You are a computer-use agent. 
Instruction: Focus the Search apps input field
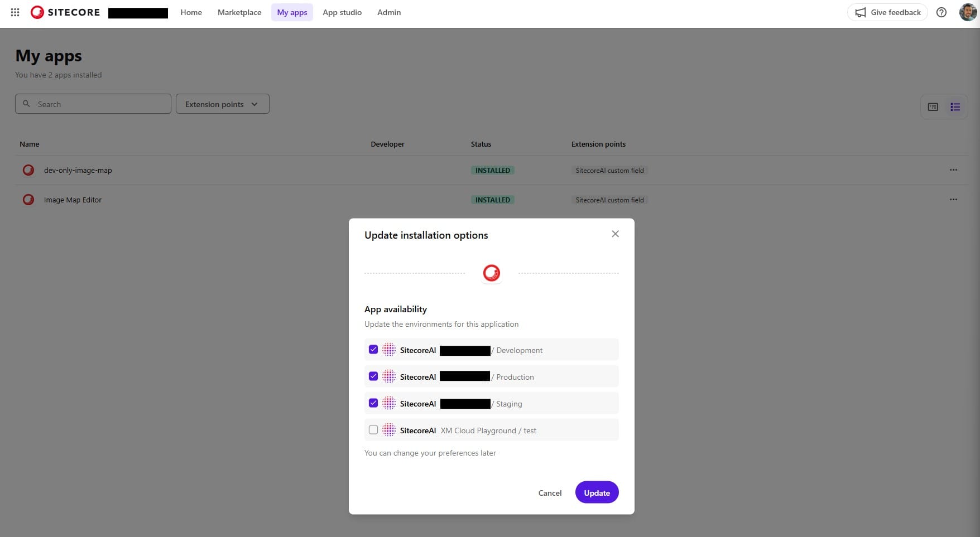click(93, 104)
